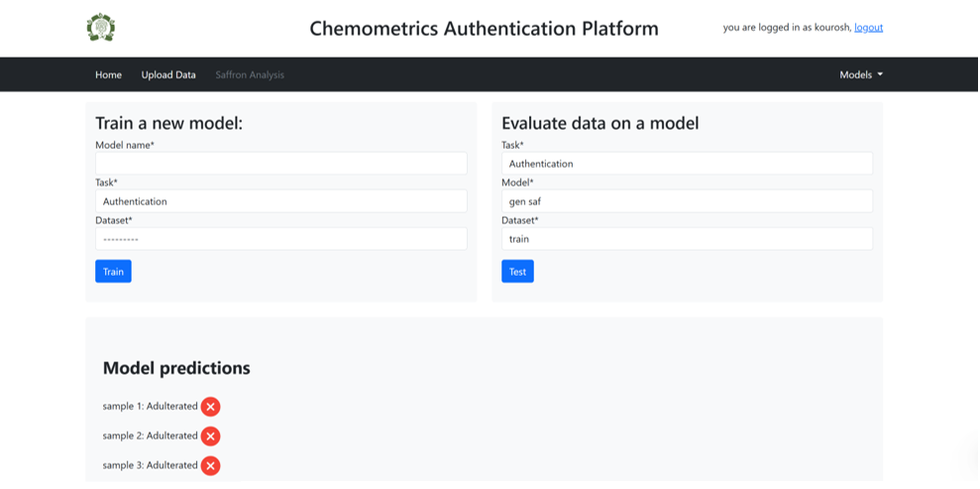Image resolution: width=980 pixels, height=489 pixels.
Task: Expand the Models dropdown in the navbar
Action: pyautogui.click(x=860, y=74)
